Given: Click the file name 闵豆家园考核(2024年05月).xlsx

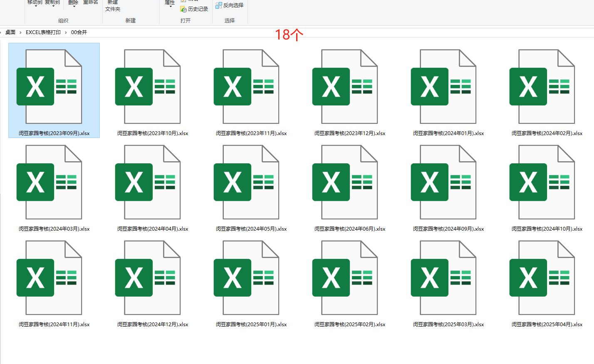Looking at the screenshot, I should pos(251,229).
